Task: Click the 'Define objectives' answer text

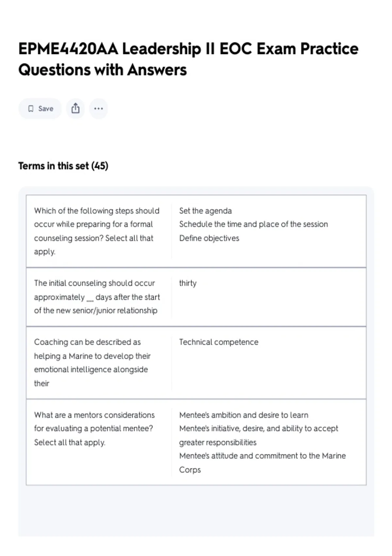Action: tap(209, 238)
